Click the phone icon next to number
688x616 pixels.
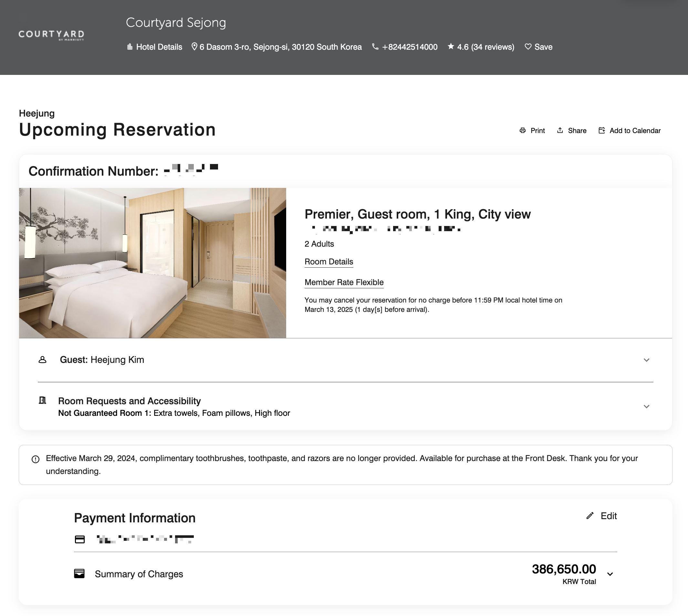tap(375, 47)
